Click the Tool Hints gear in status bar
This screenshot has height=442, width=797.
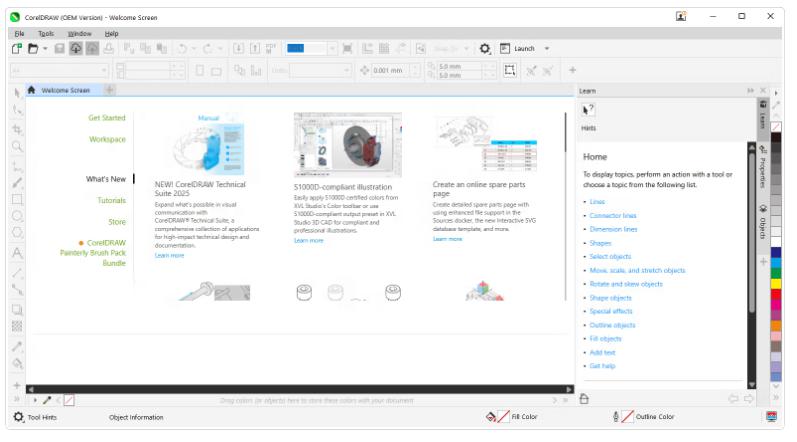point(18,417)
